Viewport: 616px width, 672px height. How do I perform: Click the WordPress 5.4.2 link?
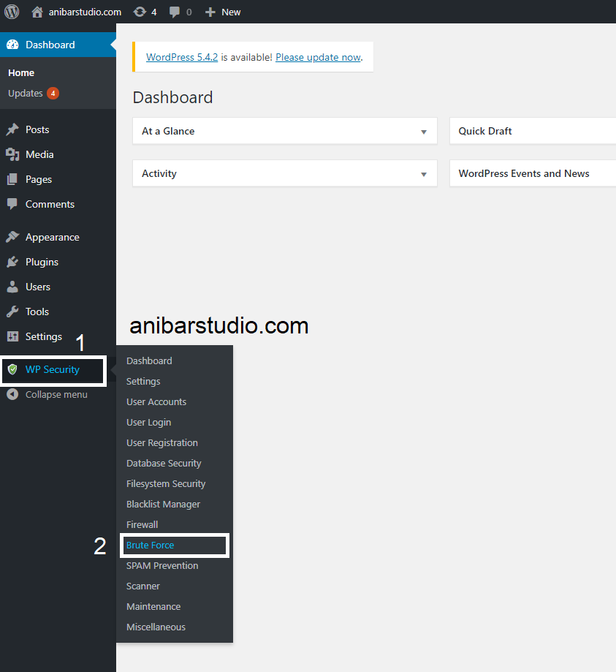pos(182,57)
